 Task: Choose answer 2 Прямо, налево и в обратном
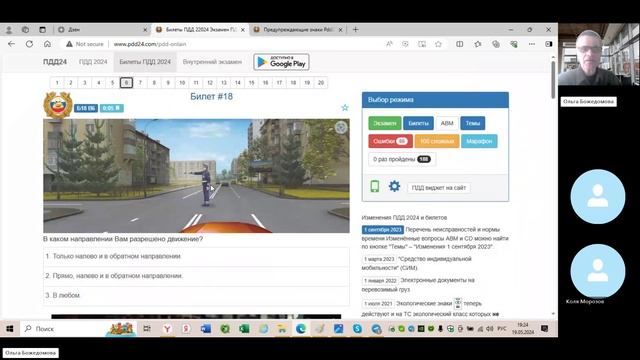coord(196,276)
